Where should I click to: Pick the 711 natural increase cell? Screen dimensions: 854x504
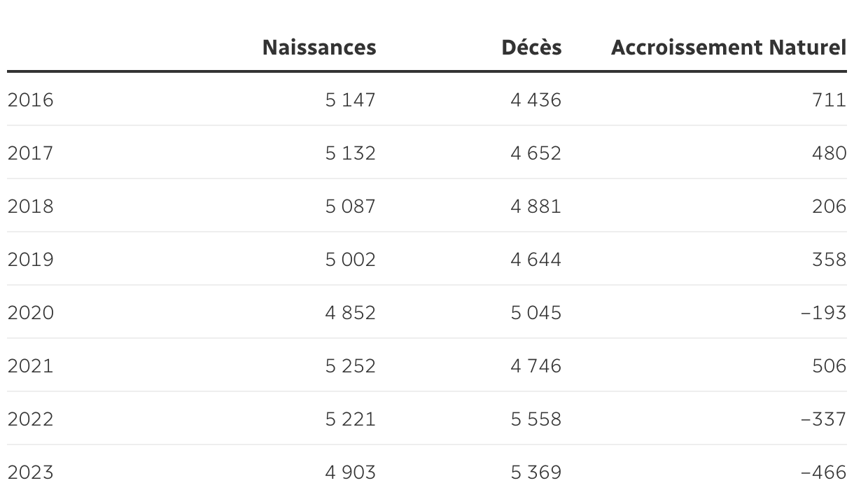[829, 100]
